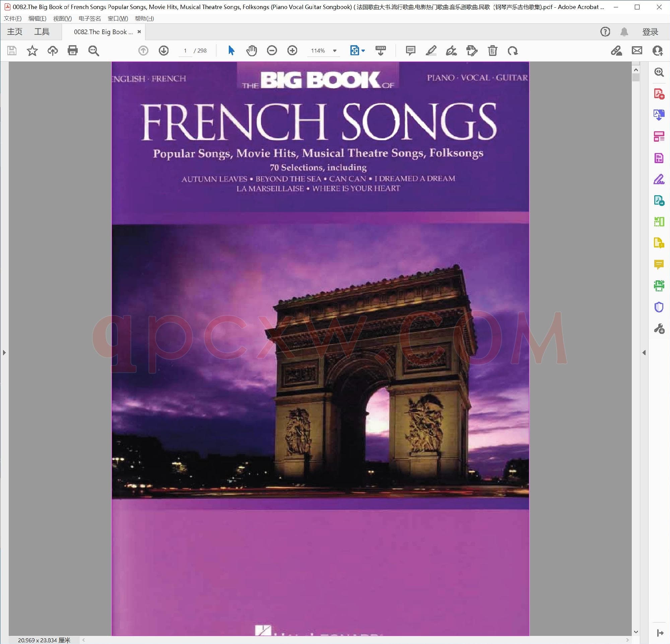The image size is (670, 644).
Task: Open the 视图(V) menu
Action: point(62,18)
